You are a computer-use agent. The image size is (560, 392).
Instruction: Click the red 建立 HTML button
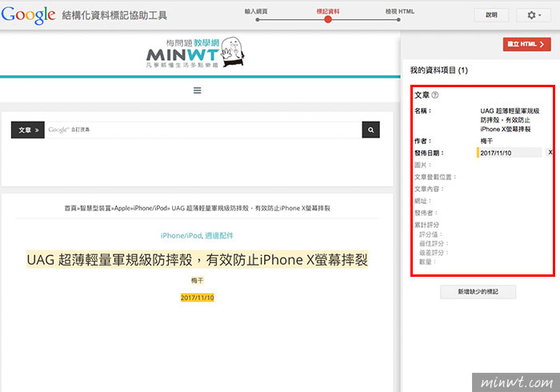click(x=526, y=44)
